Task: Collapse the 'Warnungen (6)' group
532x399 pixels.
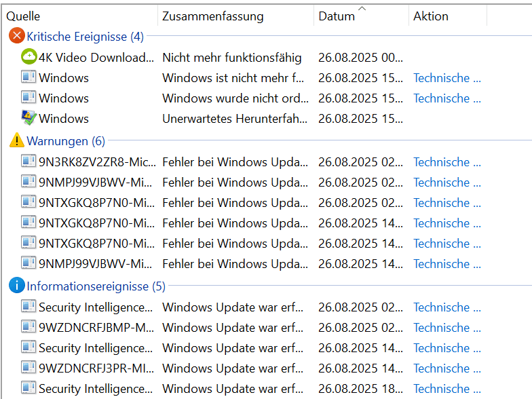Action: click(65, 141)
